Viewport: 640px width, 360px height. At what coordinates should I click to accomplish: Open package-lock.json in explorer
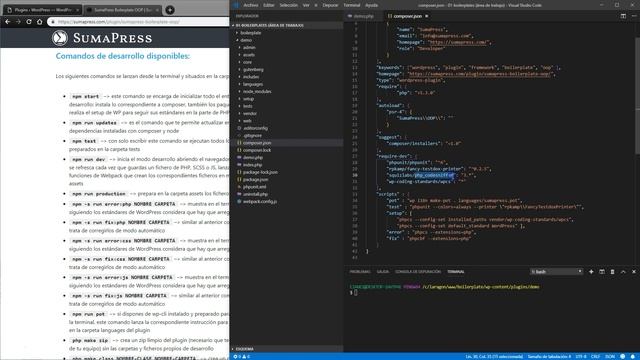260,172
